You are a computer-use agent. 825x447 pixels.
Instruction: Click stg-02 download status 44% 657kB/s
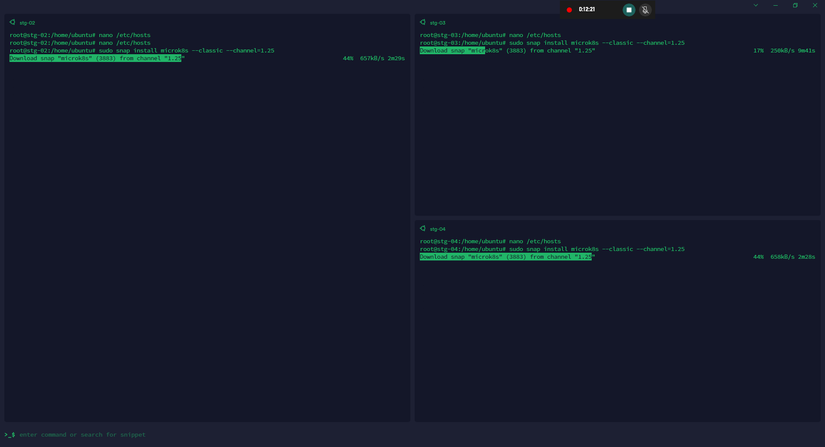pos(374,58)
